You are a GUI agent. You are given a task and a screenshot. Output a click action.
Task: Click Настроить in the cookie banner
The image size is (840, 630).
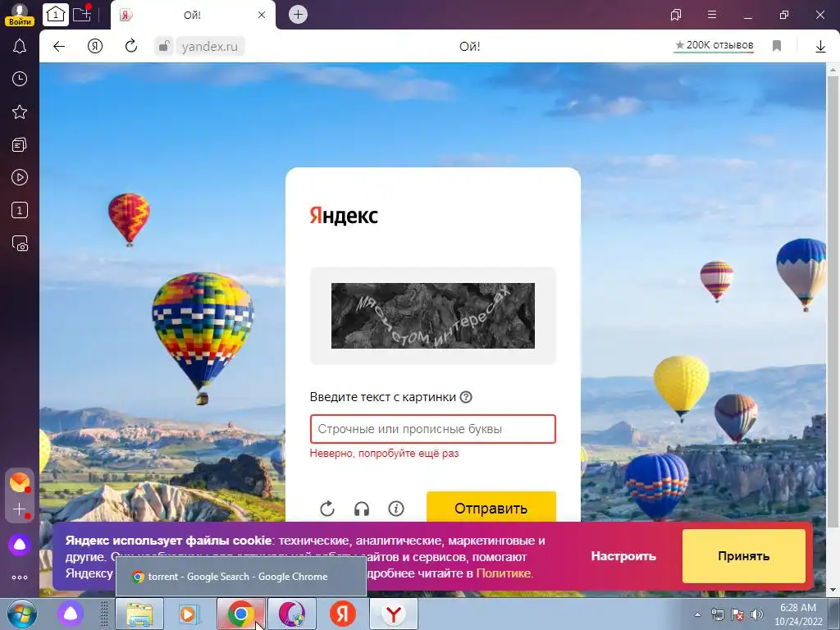coord(623,556)
